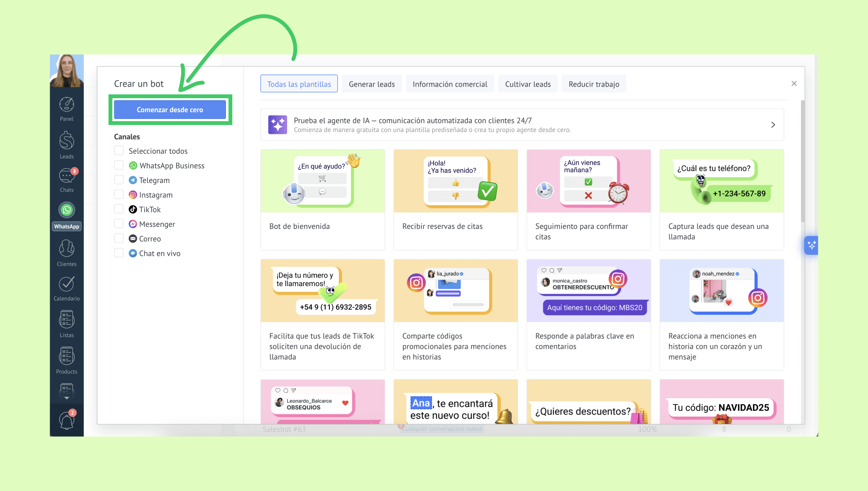The width and height of the screenshot is (868, 491).
Task: Click Comenzar desde cero button
Action: 170,110
